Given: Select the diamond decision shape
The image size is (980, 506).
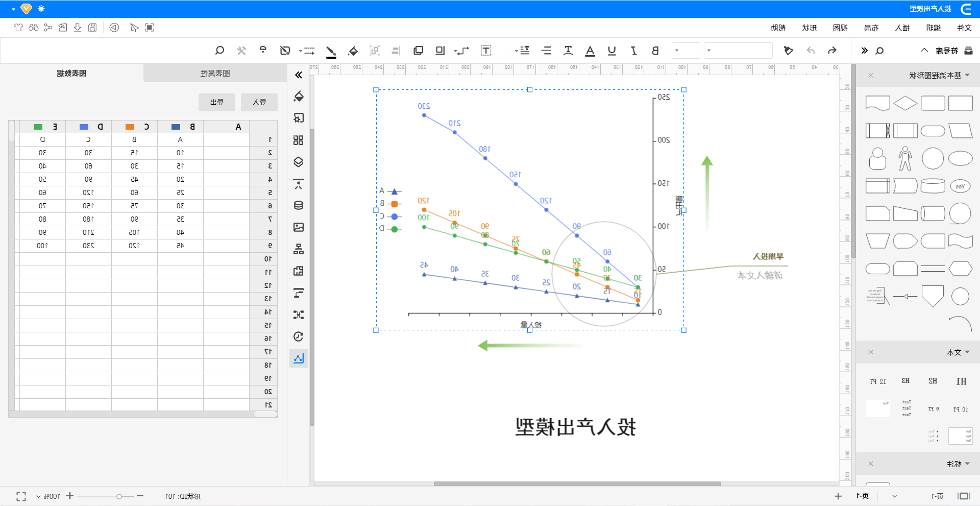Looking at the screenshot, I should pyautogui.click(x=905, y=103).
